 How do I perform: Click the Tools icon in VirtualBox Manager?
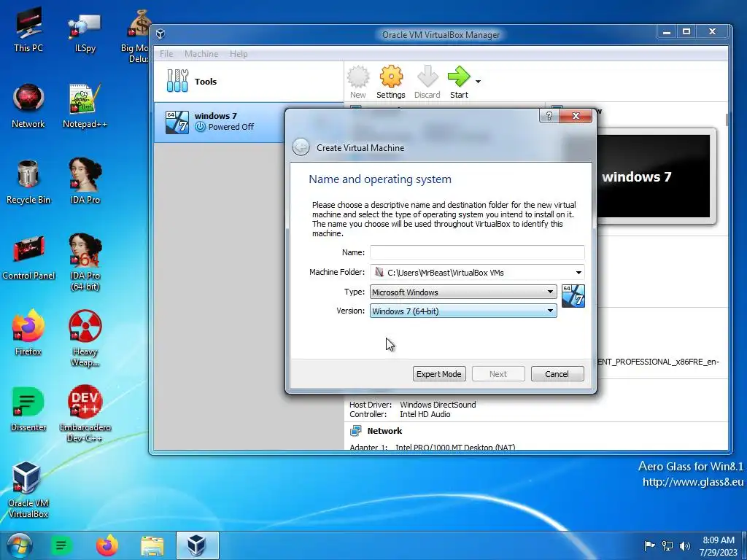click(x=177, y=81)
